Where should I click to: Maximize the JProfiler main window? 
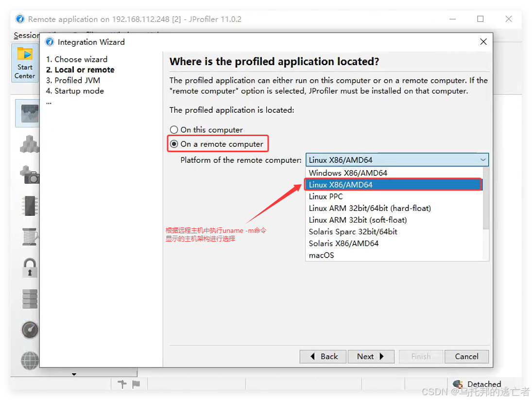480,19
